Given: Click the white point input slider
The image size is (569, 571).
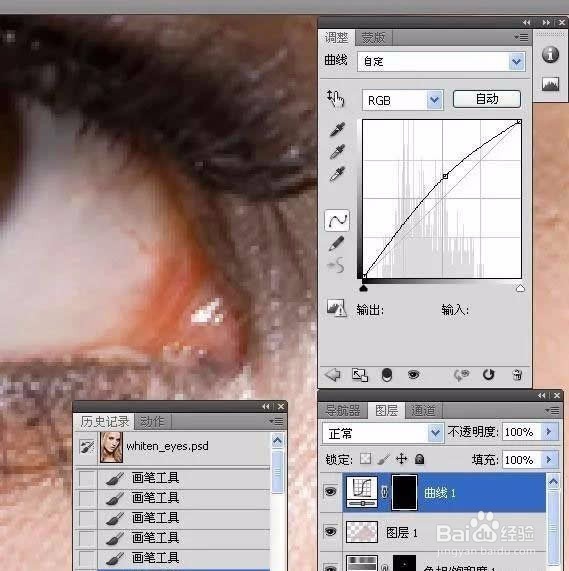Looking at the screenshot, I should point(520,288).
